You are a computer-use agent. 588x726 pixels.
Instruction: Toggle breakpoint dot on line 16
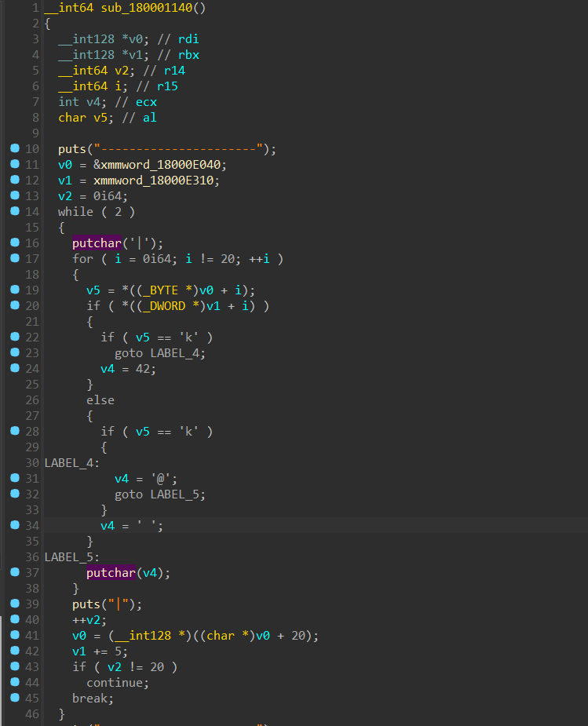tap(15, 243)
